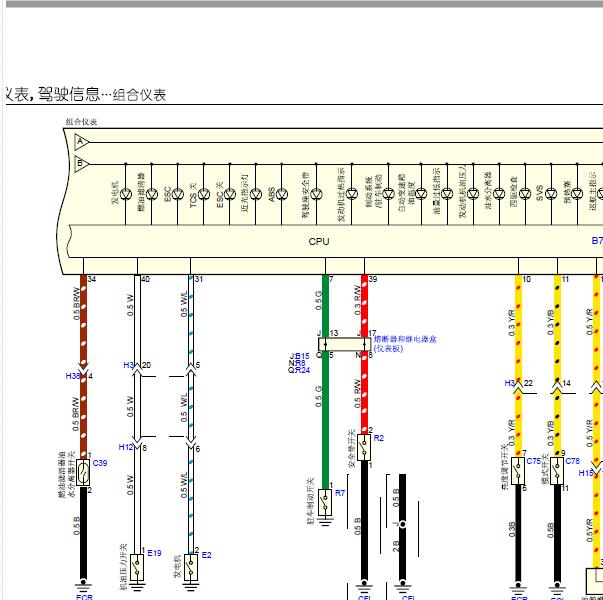
Task: Click the generator (发电机) warning lamp symbol
Action: coord(126,194)
